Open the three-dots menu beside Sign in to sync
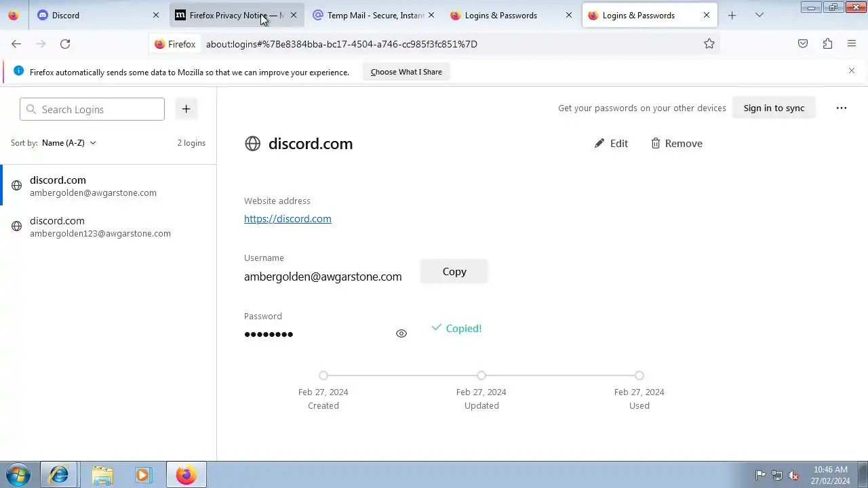 click(842, 108)
